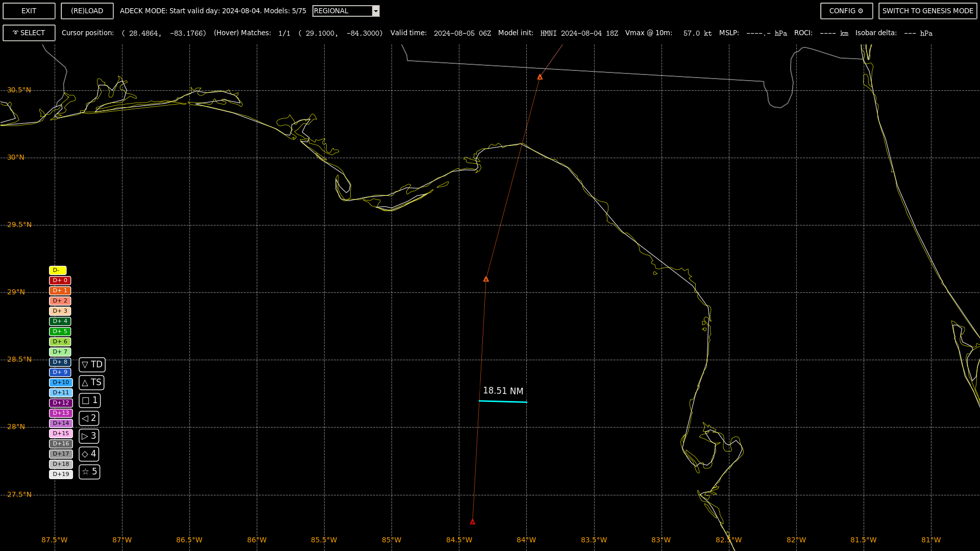Click the (RE)LOAD button

click(87, 11)
